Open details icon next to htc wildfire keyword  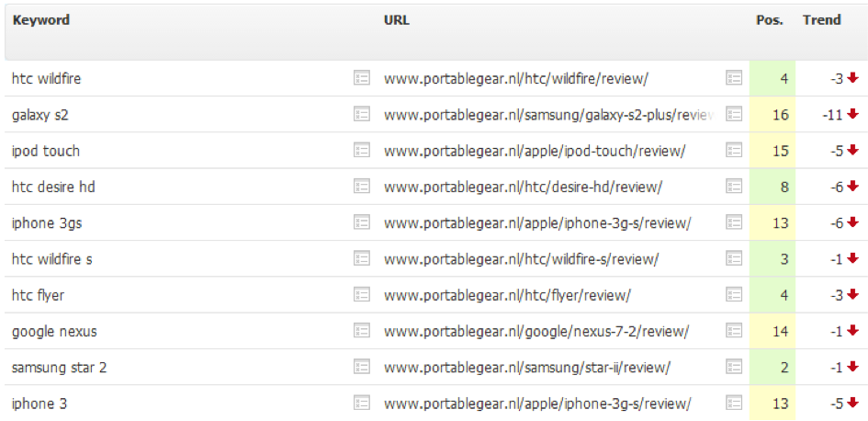(362, 78)
